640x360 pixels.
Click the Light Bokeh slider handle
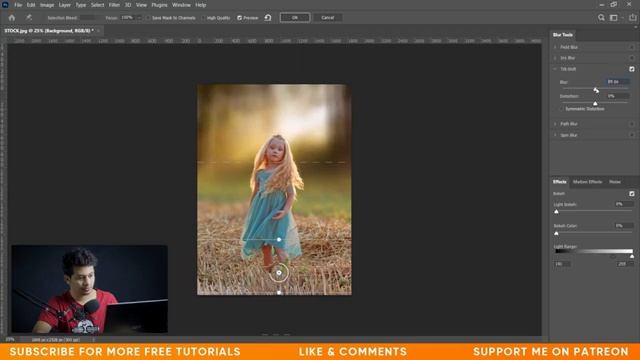point(556,211)
